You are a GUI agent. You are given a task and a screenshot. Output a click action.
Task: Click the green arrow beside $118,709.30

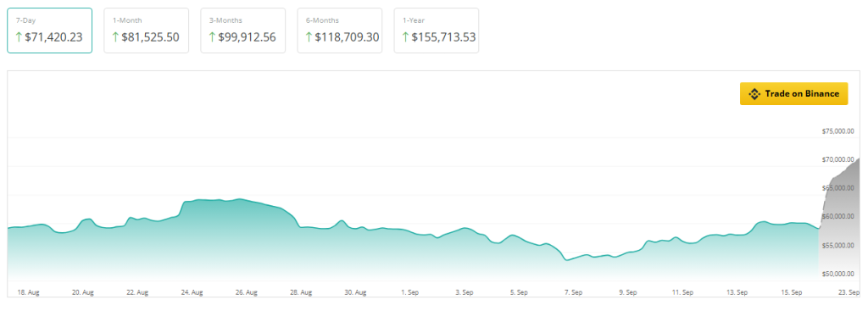(309, 37)
